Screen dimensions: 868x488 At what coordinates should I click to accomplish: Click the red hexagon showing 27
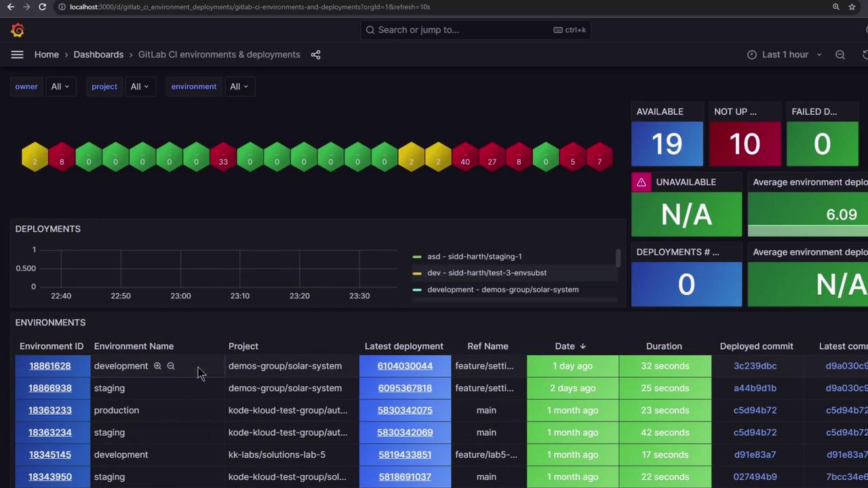click(x=492, y=157)
